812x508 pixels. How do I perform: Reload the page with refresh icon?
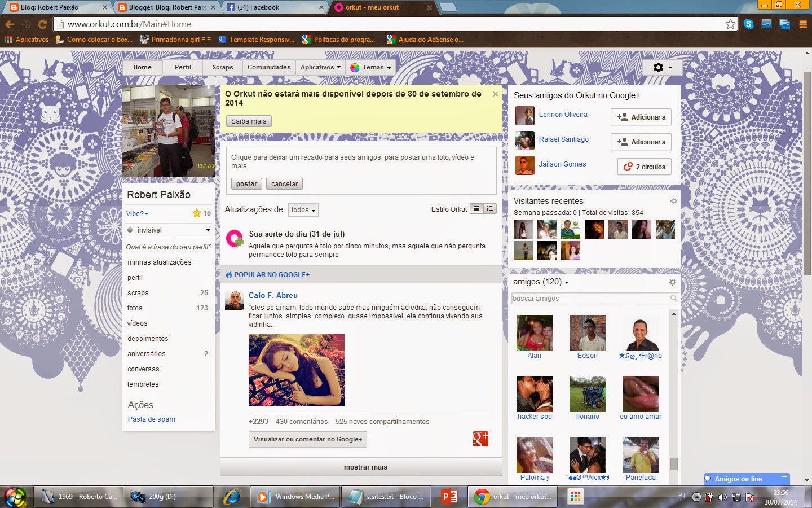pyautogui.click(x=42, y=24)
